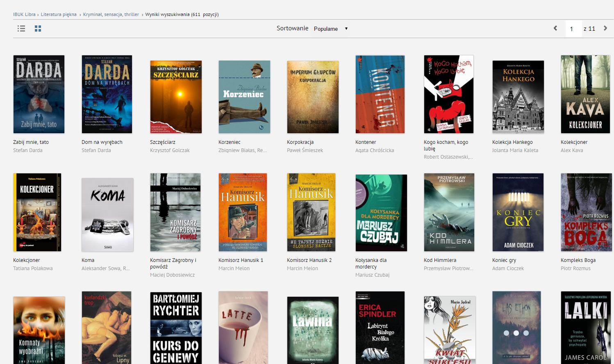Open Labirynt Białego Królika cover
The width and height of the screenshot is (614, 364).
tap(380, 328)
